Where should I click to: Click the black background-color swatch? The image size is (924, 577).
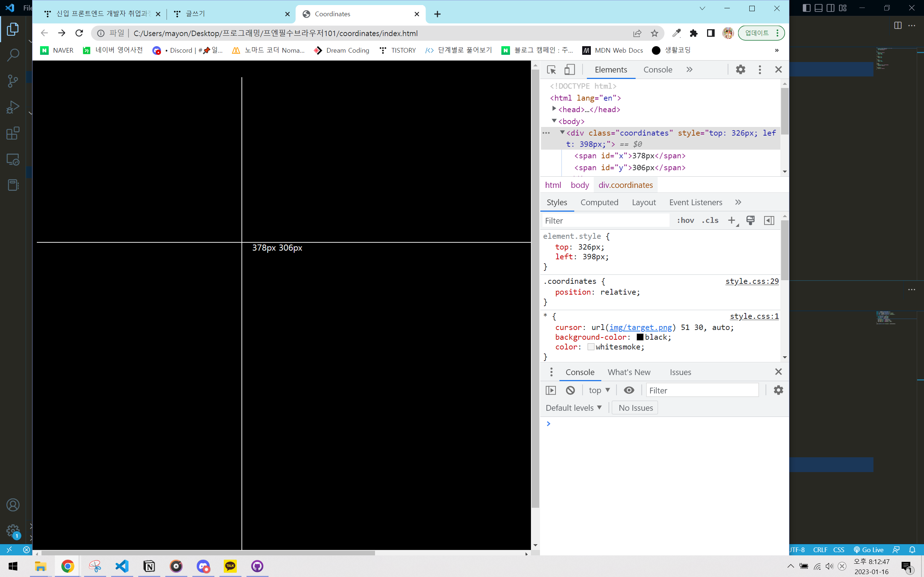point(640,337)
